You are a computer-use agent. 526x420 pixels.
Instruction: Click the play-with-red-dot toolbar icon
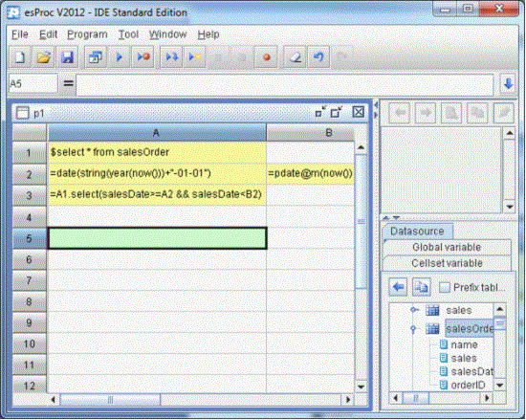pyautogui.click(x=143, y=57)
